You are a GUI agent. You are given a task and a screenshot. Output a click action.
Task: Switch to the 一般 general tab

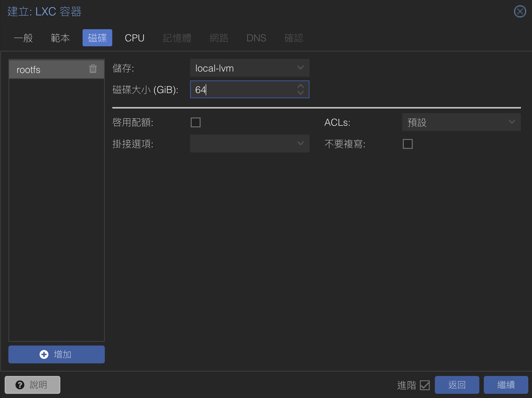tap(23, 38)
